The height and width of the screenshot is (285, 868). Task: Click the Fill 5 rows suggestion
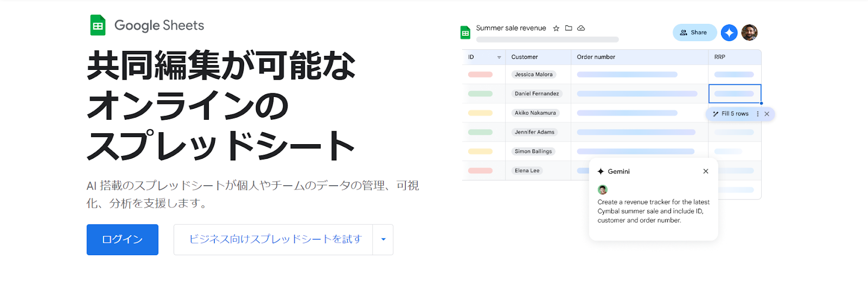coord(735,114)
